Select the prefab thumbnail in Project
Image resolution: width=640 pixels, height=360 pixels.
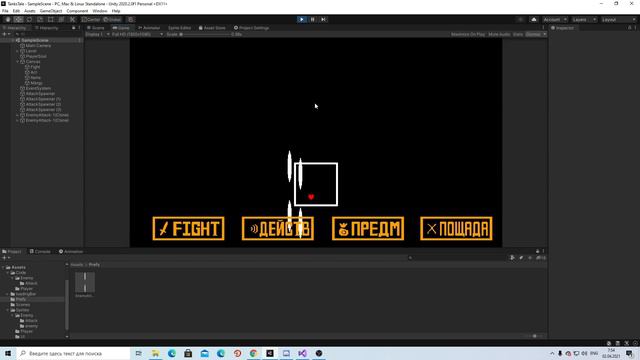(x=85, y=282)
